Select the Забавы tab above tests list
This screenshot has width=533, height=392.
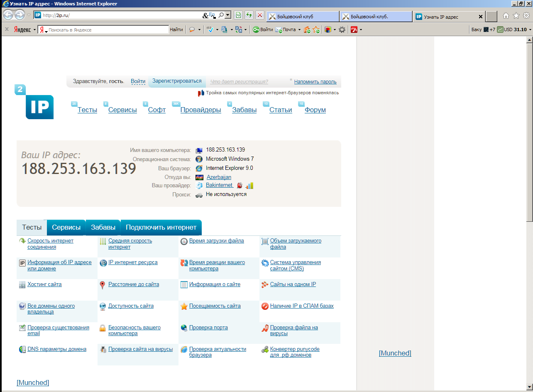[103, 228]
